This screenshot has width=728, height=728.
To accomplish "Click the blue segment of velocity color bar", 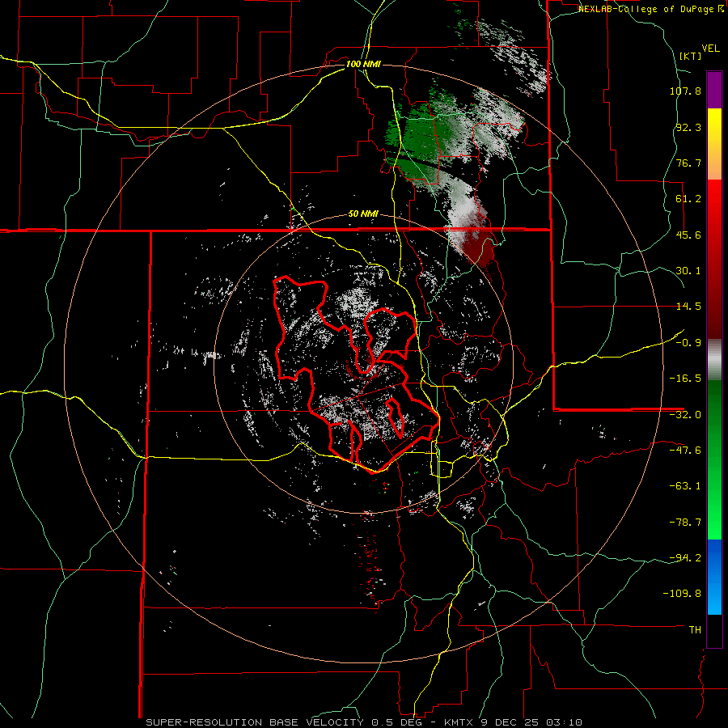I will (714, 577).
